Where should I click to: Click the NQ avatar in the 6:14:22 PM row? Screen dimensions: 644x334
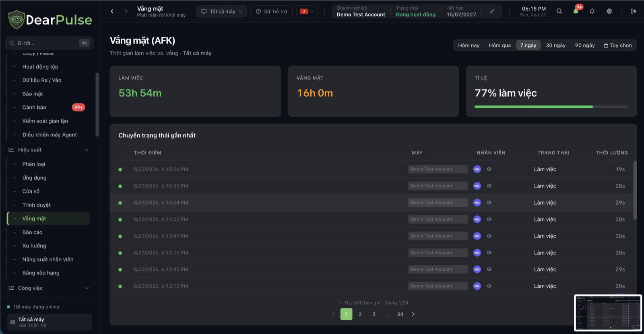477,219
